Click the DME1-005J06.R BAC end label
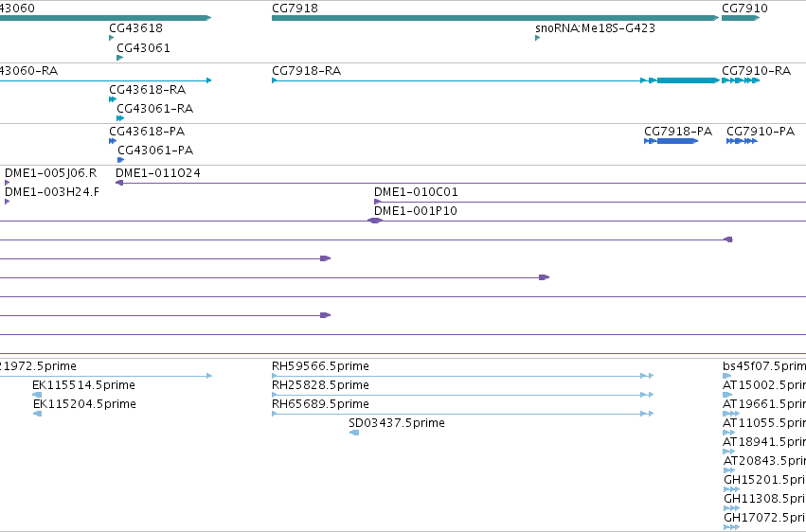Image resolution: width=806 pixels, height=532 pixels. pyautogui.click(x=51, y=172)
